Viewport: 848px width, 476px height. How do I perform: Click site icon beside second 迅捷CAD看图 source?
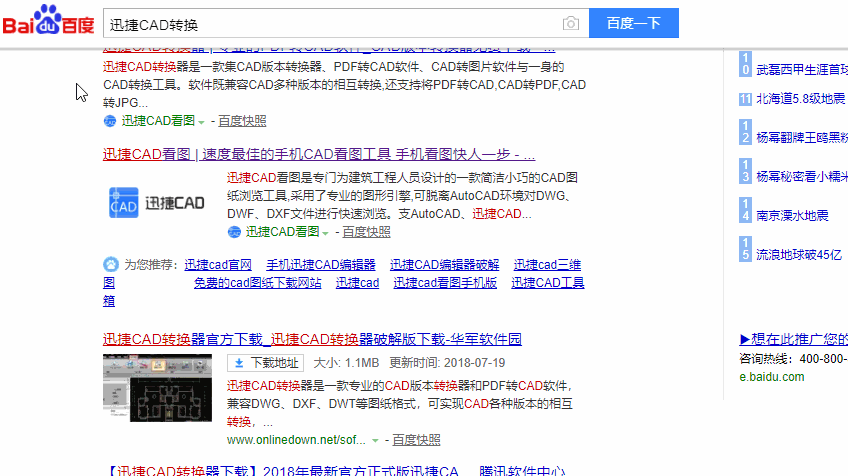pos(234,232)
